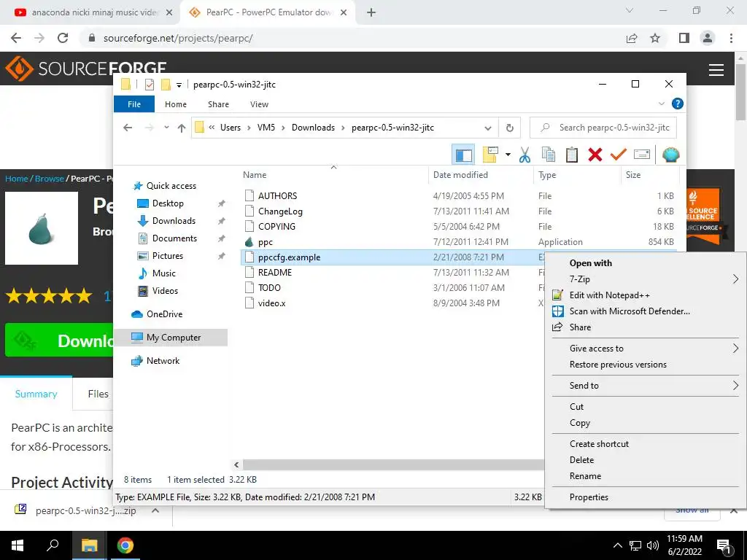Click the Paste clipboard toolbar icon
Screen dimensions: 747x560
click(x=572, y=155)
